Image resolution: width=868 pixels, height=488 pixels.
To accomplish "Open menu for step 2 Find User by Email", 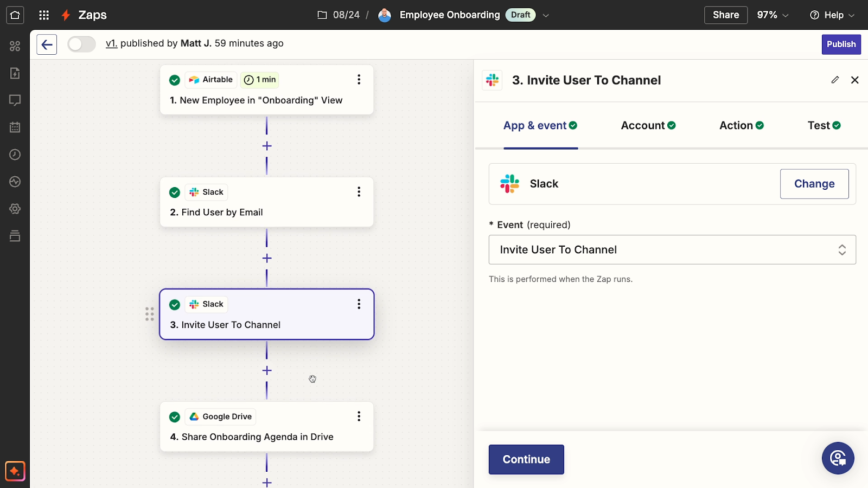I will pos(359,192).
